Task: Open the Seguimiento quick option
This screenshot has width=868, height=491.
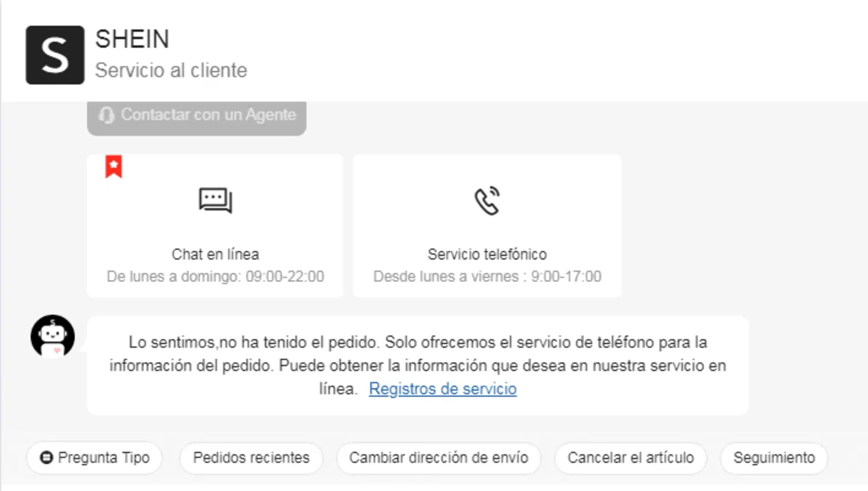Action: point(774,458)
